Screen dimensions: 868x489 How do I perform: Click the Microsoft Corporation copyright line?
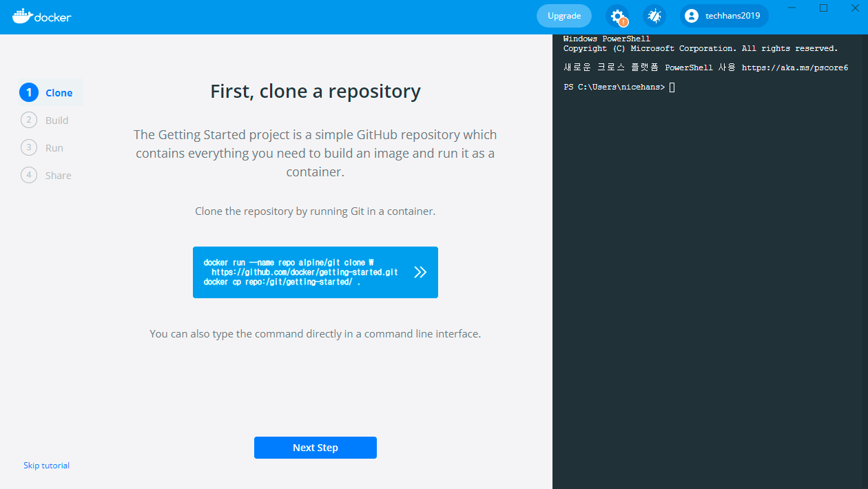(x=701, y=49)
